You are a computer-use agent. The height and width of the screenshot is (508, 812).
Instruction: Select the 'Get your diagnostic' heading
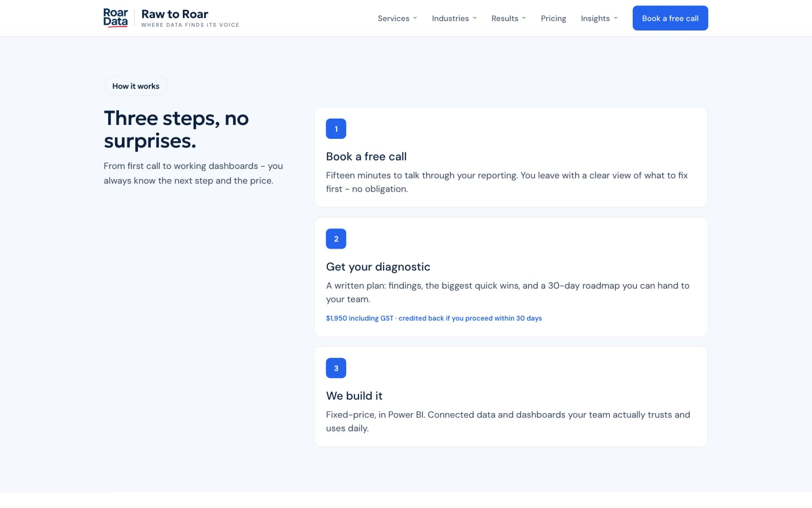[x=378, y=267]
